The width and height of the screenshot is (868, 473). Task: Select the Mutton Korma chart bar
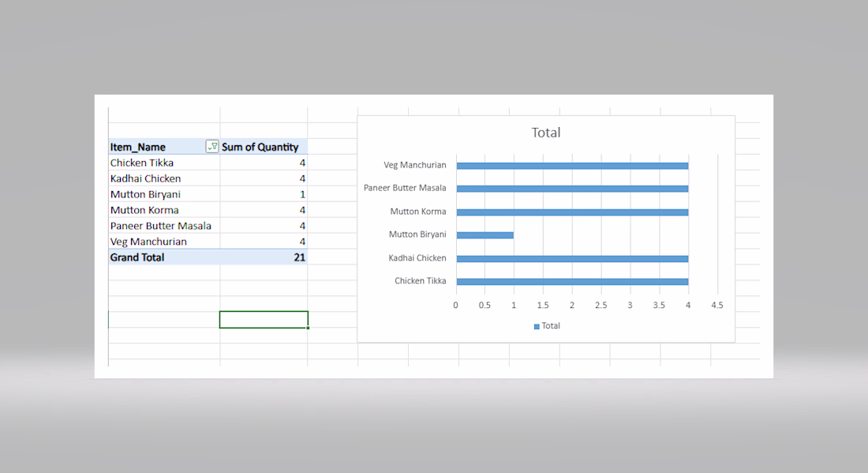pyautogui.click(x=572, y=212)
